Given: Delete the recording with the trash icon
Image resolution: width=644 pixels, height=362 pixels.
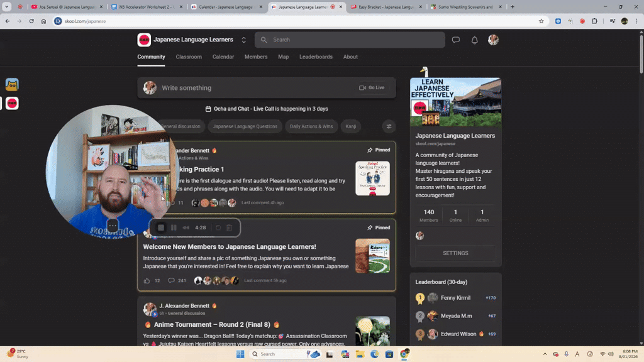Looking at the screenshot, I should point(229,228).
